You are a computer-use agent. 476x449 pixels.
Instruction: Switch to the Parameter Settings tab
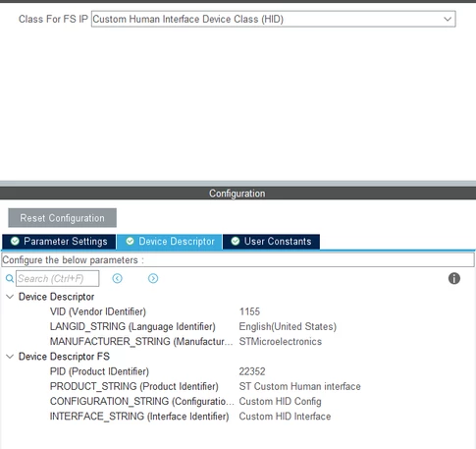[59, 242]
